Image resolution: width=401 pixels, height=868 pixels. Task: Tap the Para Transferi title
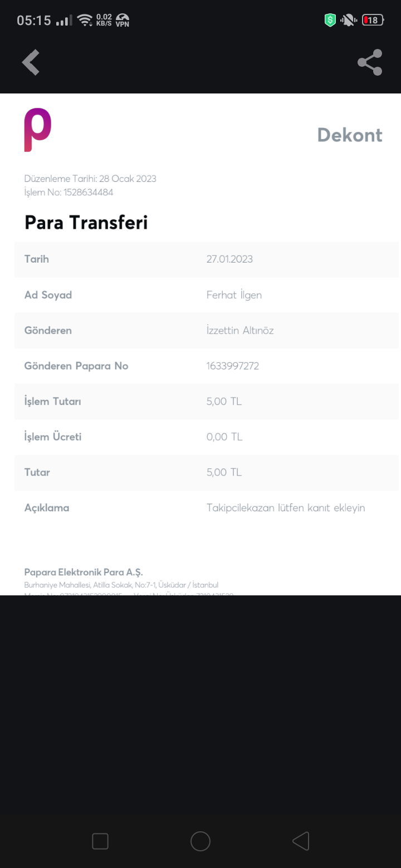point(86,223)
